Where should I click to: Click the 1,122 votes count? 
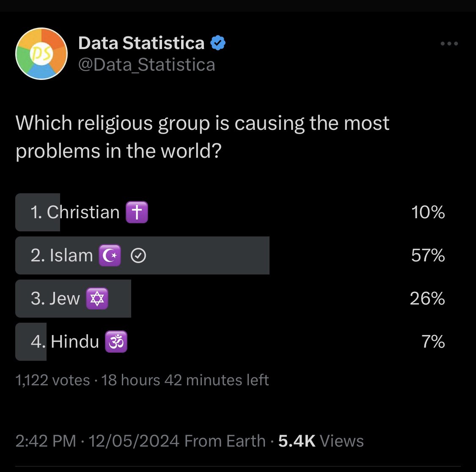coord(53,380)
